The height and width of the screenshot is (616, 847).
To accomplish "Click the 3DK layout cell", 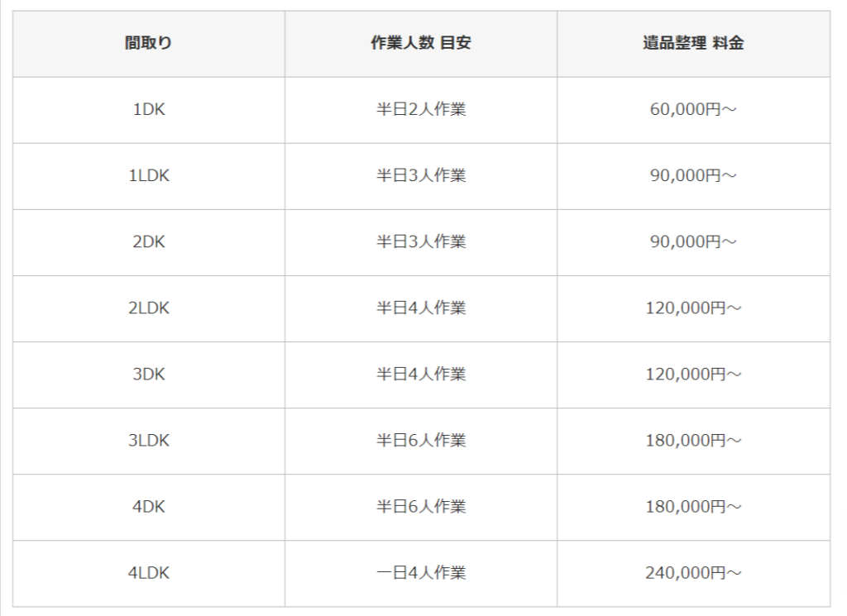I will (x=149, y=374).
